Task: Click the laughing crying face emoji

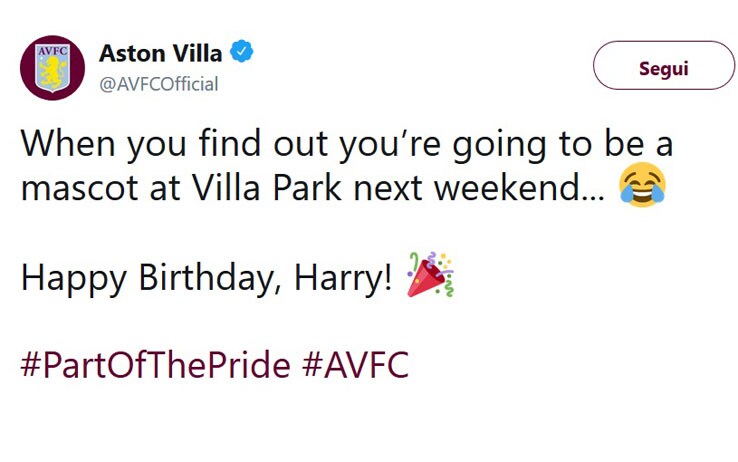Action: click(x=642, y=184)
